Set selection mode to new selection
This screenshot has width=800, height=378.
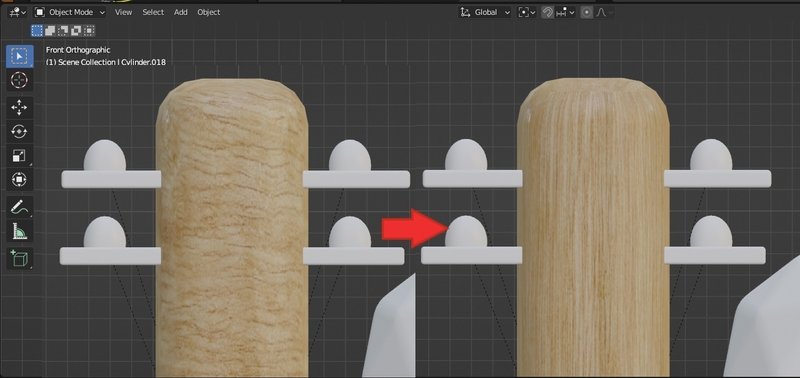pyautogui.click(x=37, y=31)
